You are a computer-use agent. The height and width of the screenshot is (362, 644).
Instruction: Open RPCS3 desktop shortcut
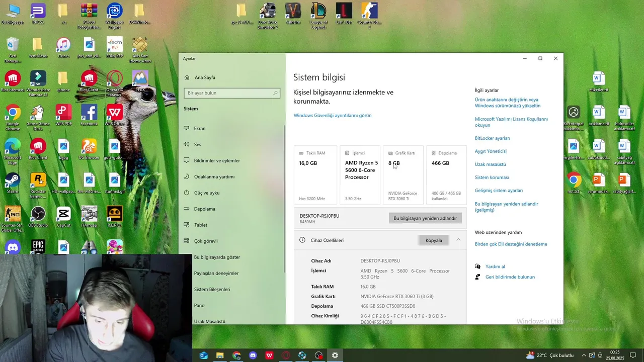click(38, 14)
